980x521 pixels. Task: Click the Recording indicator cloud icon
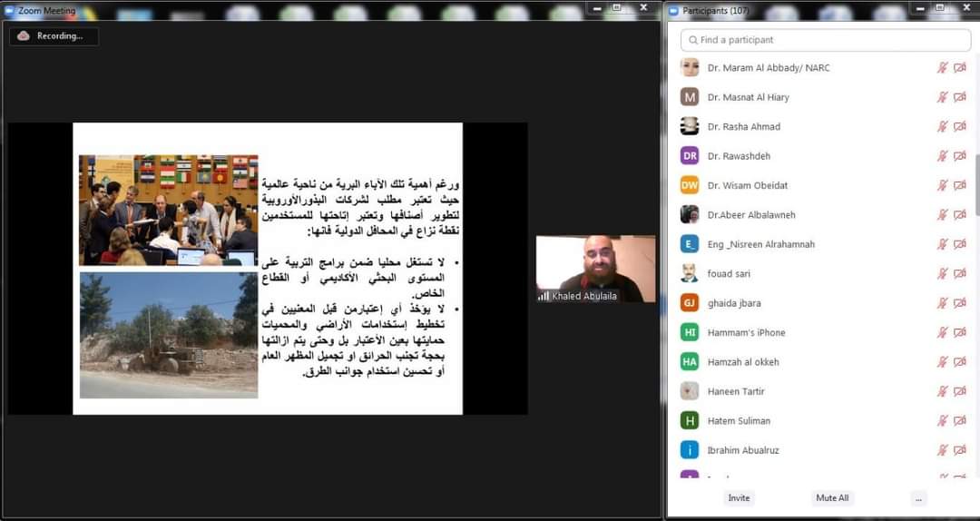[24, 36]
